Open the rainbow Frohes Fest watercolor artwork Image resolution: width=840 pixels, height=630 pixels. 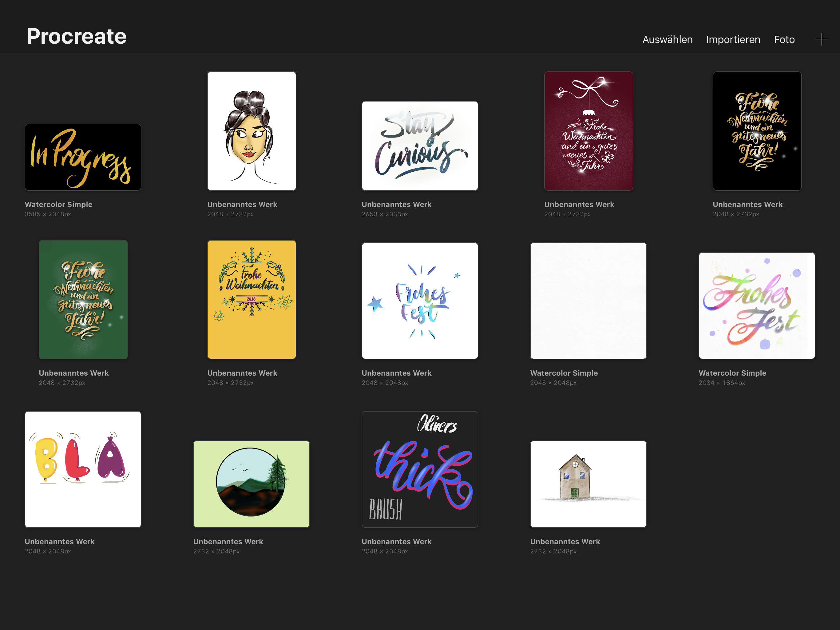[756, 305]
